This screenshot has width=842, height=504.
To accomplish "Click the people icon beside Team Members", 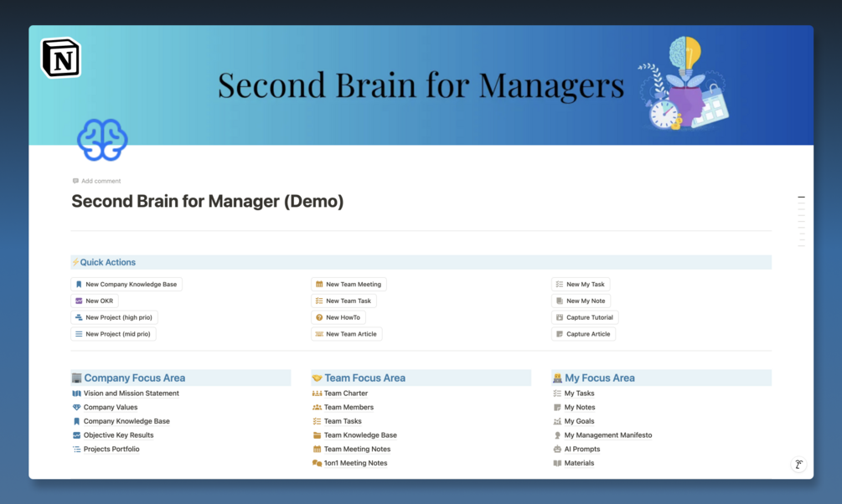I will point(317,408).
